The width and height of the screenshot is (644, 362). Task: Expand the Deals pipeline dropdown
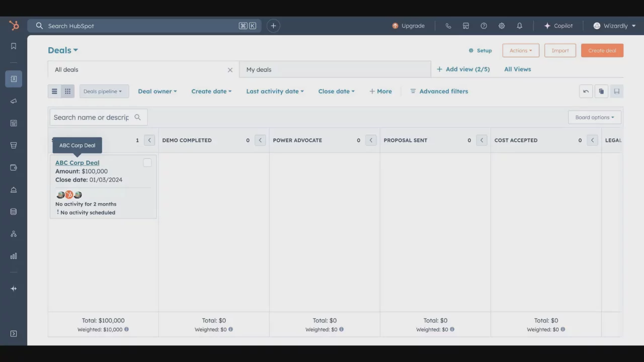coord(104,91)
